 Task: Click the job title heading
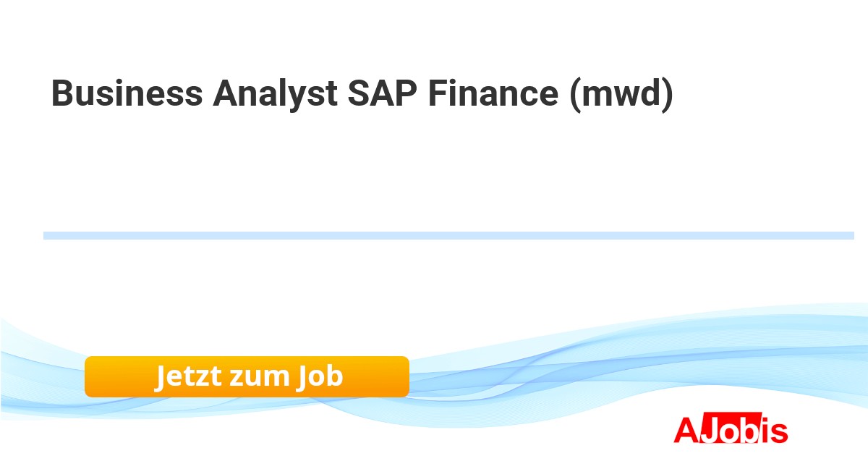362,94
